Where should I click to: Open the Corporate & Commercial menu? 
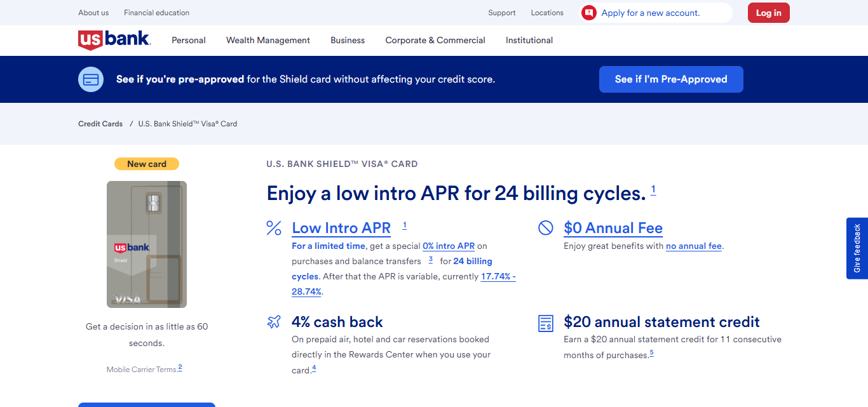tap(435, 40)
